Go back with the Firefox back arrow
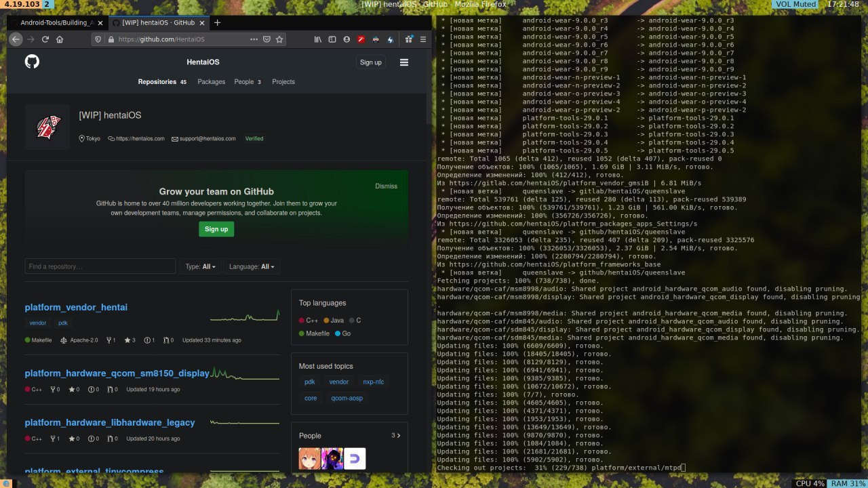The height and width of the screenshot is (488, 868). [x=16, y=39]
